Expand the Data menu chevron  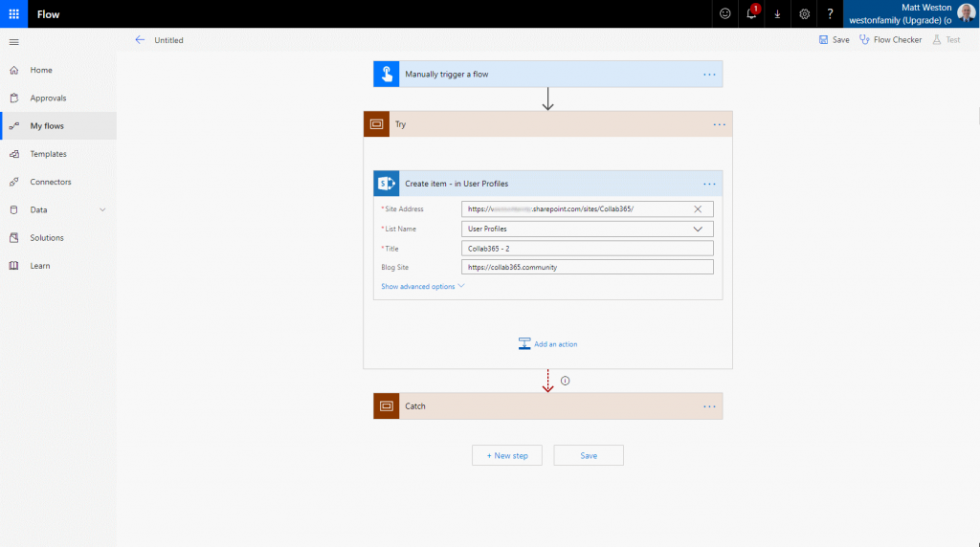click(102, 209)
